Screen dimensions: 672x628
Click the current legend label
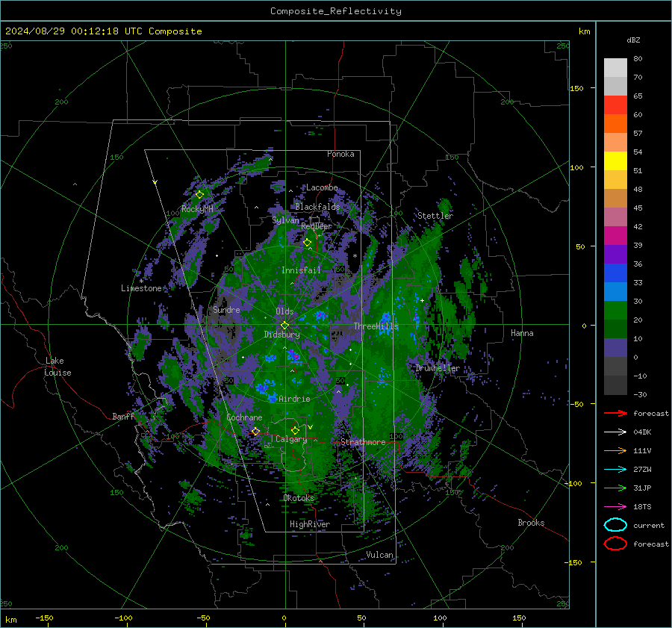tap(649, 525)
